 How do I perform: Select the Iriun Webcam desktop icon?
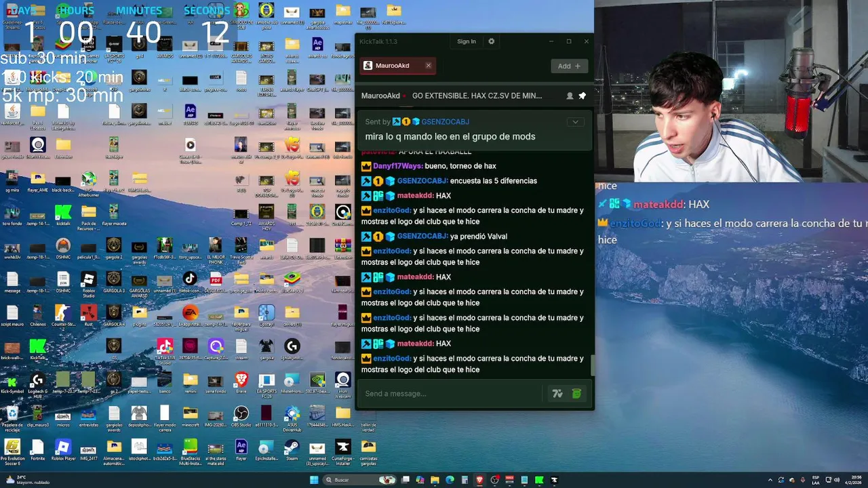pos(342,384)
